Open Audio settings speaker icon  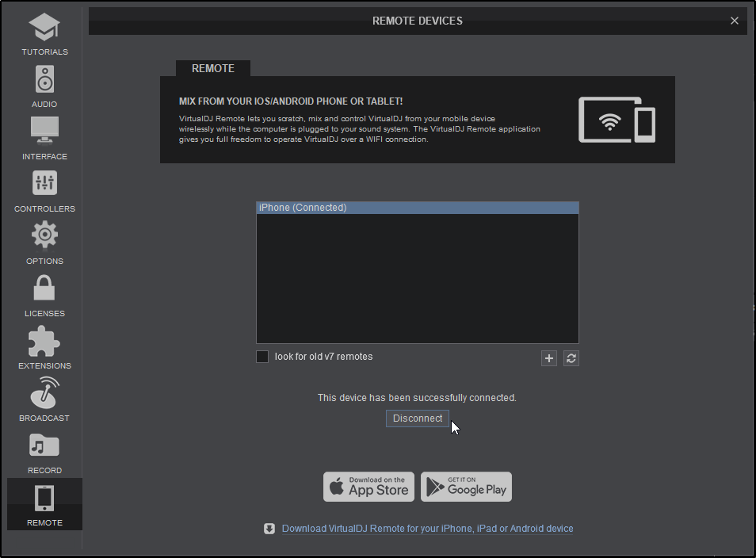(44, 78)
